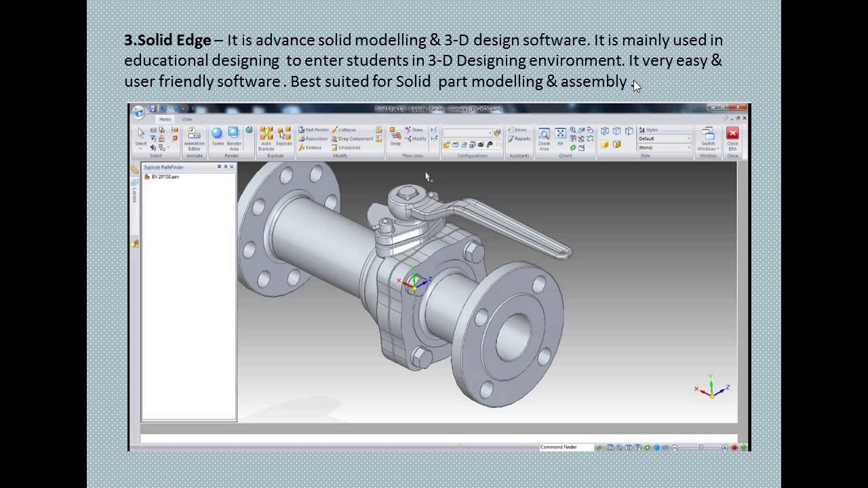Screen dimensions: 868x488
Task: Select Modify in Flow Lines group
Action: tap(415, 138)
